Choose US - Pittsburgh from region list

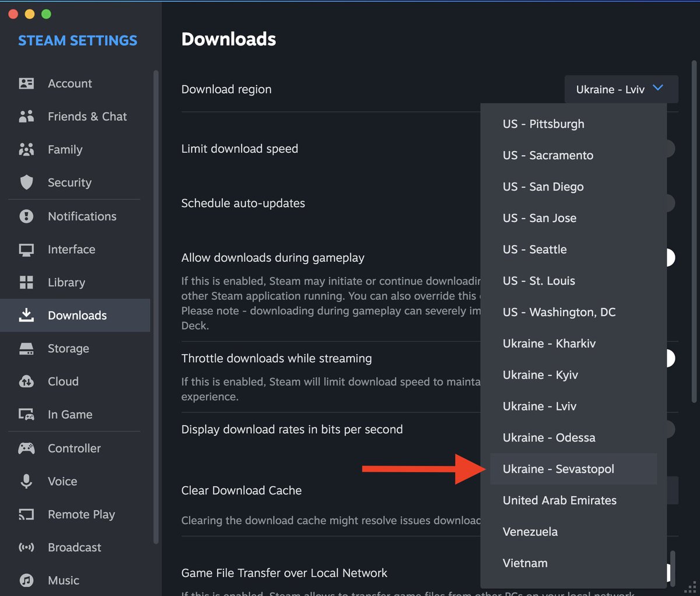573,124
